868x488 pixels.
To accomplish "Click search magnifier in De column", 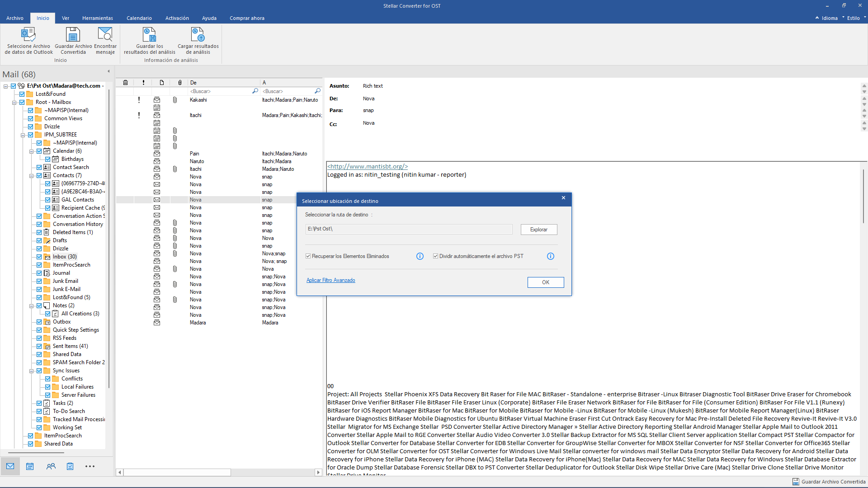I will point(255,91).
